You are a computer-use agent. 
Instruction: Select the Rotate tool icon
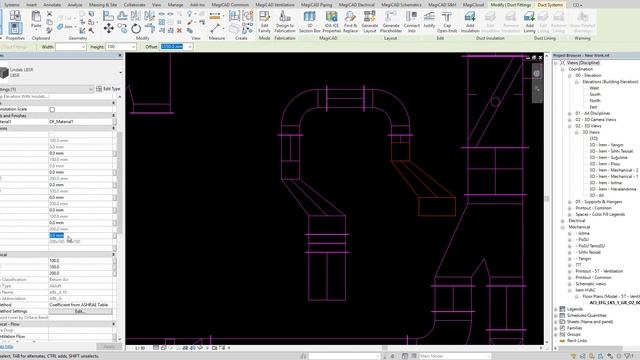click(x=136, y=28)
